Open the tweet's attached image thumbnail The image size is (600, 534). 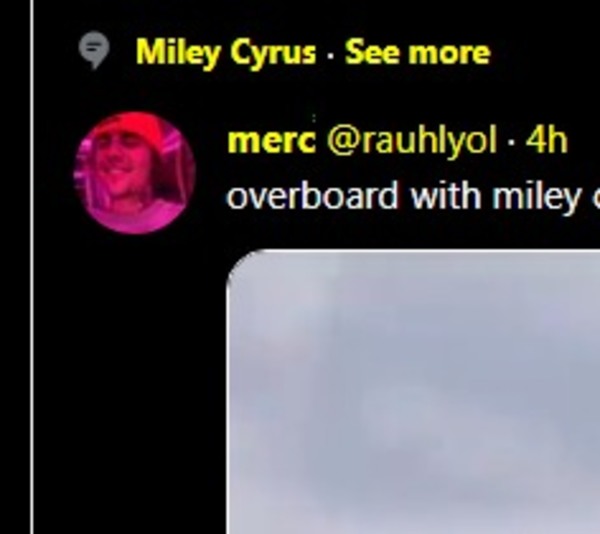tap(413, 392)
